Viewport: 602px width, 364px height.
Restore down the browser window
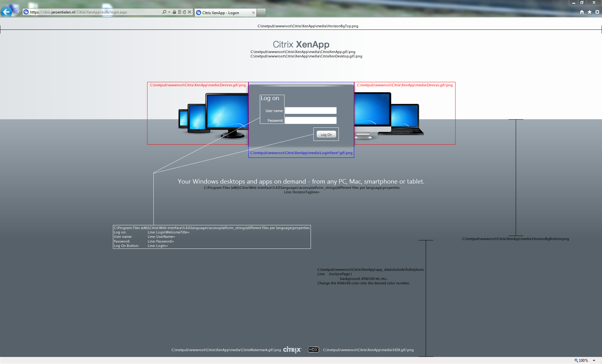pos(582,3)
